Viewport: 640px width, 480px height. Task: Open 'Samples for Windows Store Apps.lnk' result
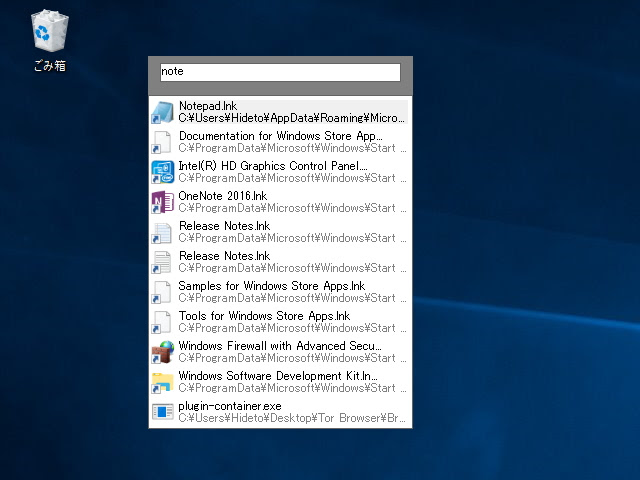coord(272,286)
